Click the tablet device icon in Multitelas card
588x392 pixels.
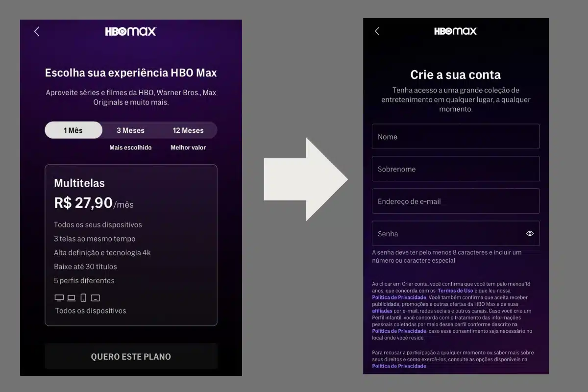tap(96, 297)
